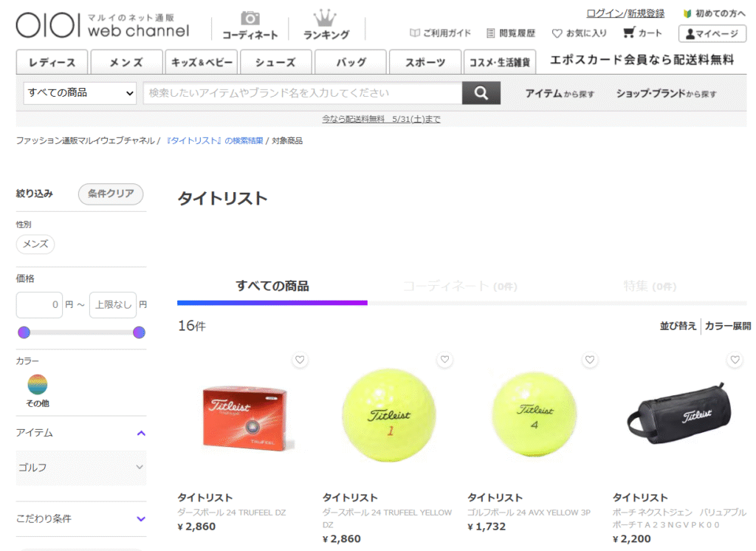Open お気に入り heart icon in header

[x=579, y=32]
